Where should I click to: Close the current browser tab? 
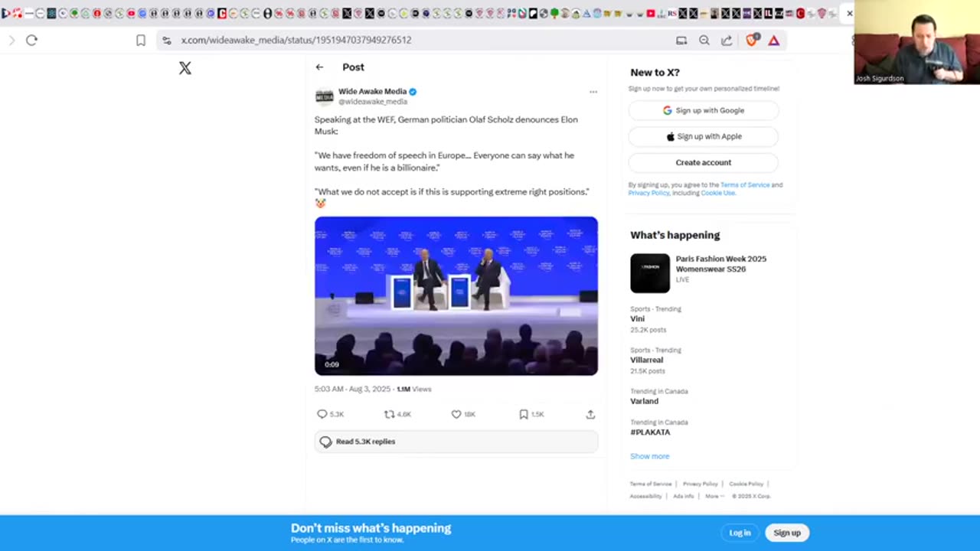pos(849,13)
